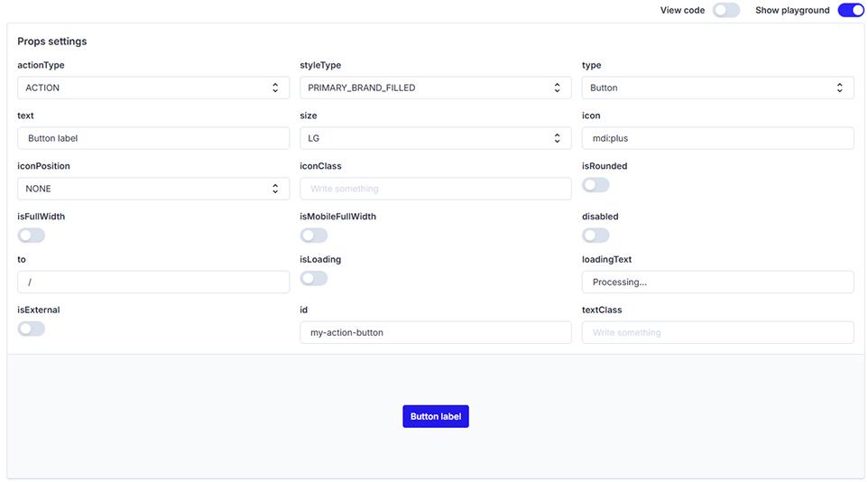Image resolution: width=868 pixels, height=482 pixels.
Task: Click the styleType field label
Action: (x=320, y=65)
